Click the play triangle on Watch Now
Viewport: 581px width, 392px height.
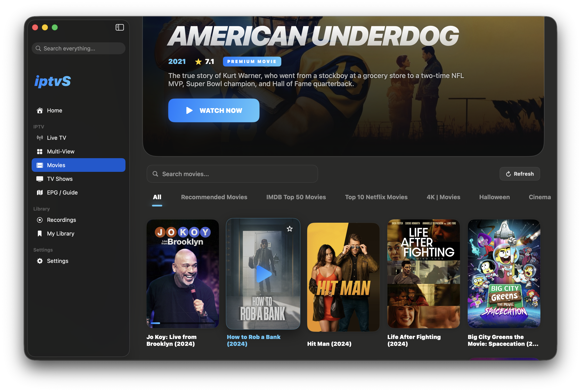(189, 111)
